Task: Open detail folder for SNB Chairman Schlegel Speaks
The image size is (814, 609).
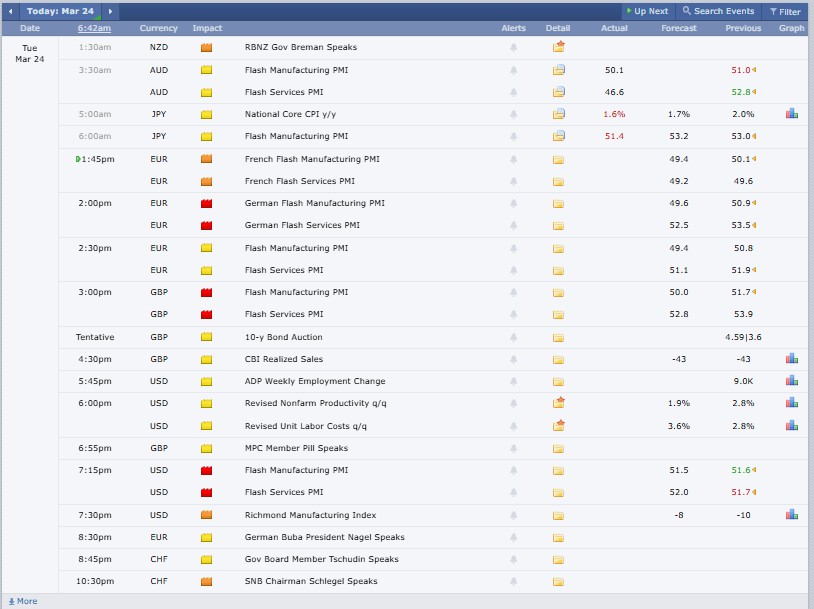Action: click(x=559, y=581)
